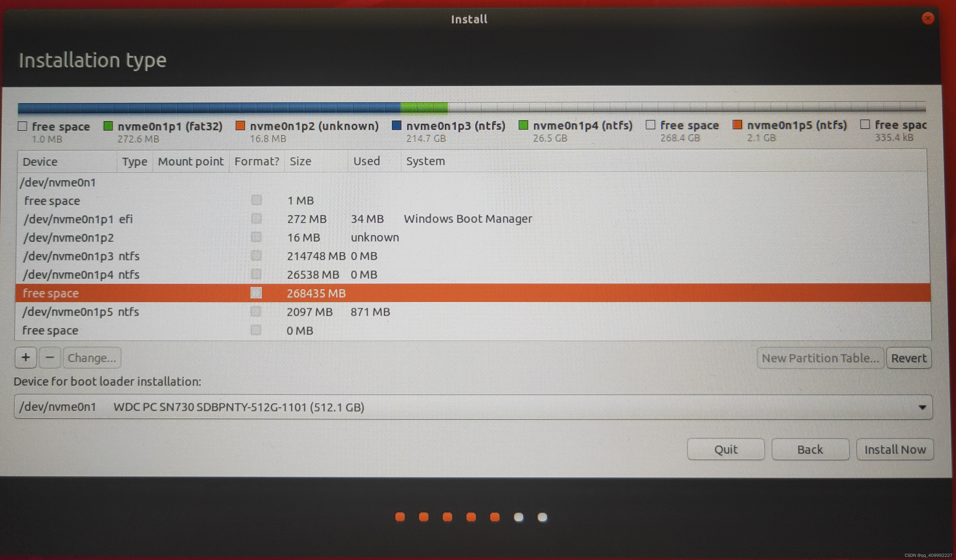The image size is (956, 560).
Task: Toggle format checkbox for nvme0n1p1 efi
Action: (257, 218)
